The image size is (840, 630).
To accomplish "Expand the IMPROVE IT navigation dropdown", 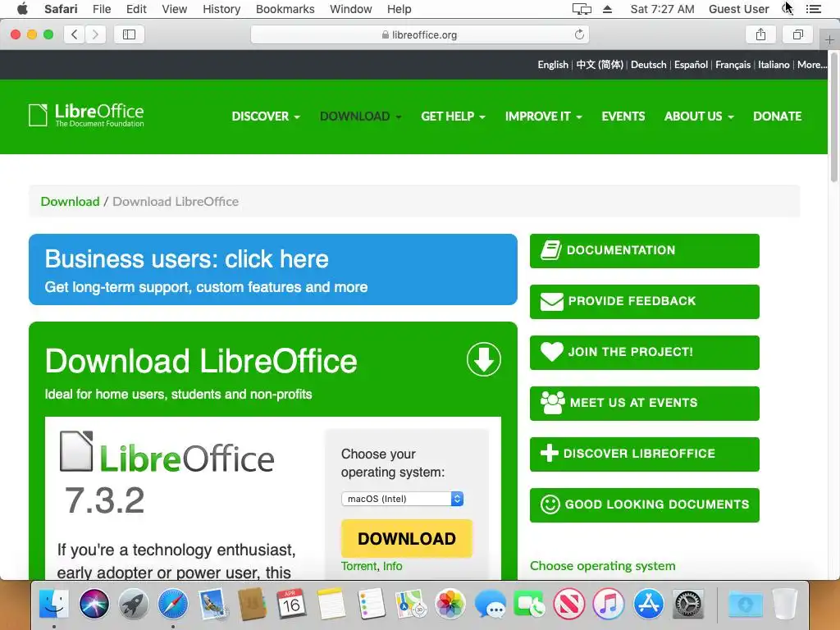I will 543,116.
